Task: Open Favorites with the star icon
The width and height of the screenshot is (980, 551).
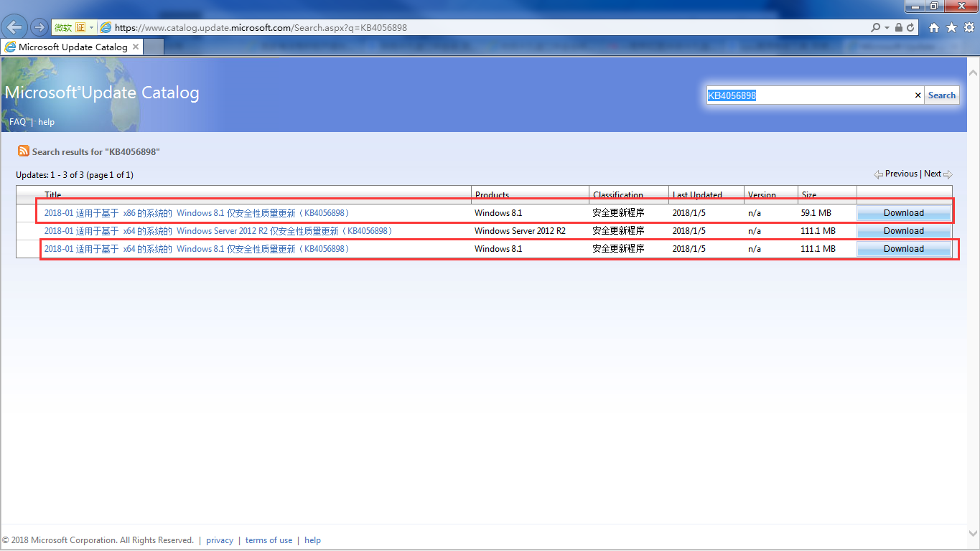Action: (x=951, y=27)
